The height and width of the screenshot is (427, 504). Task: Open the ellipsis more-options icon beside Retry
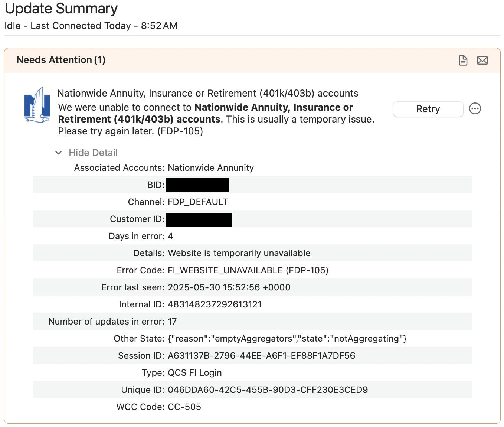tap(475, 109)
